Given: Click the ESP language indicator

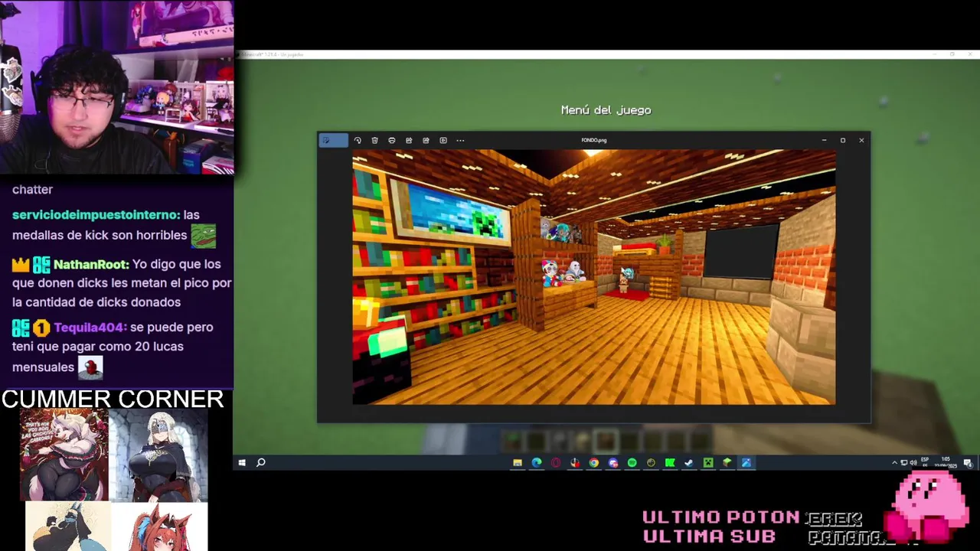Looking at the screenshot, I should pos(925,462).
